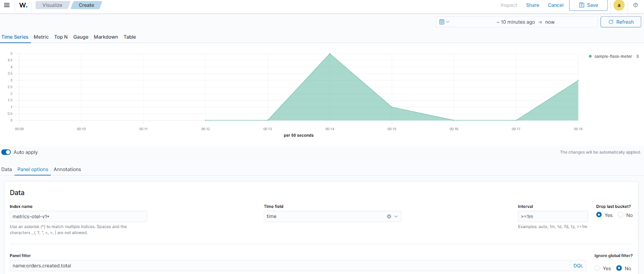Click the Refresh button

pyautogui.click(x=621, y=22)
